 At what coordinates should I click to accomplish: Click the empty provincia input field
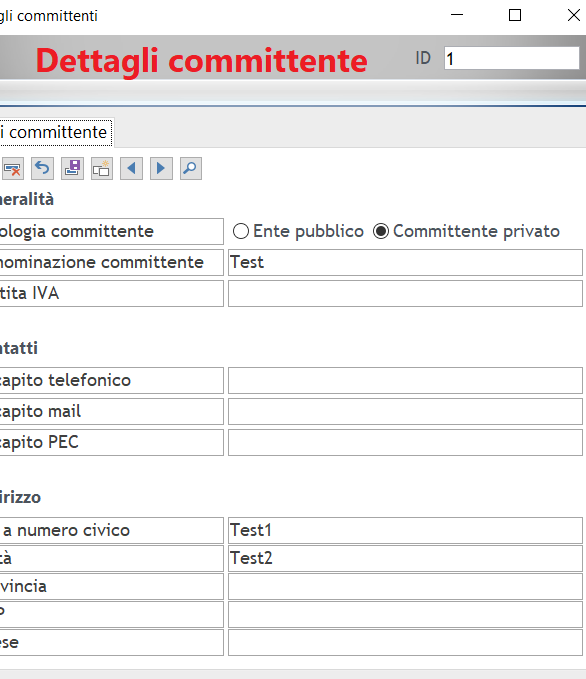click(x=405, y=587)
